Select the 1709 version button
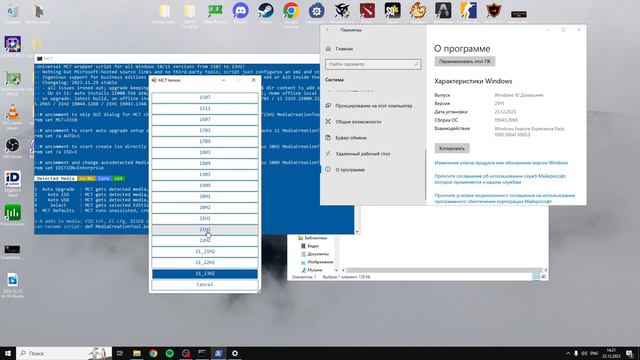 (205, 142)
